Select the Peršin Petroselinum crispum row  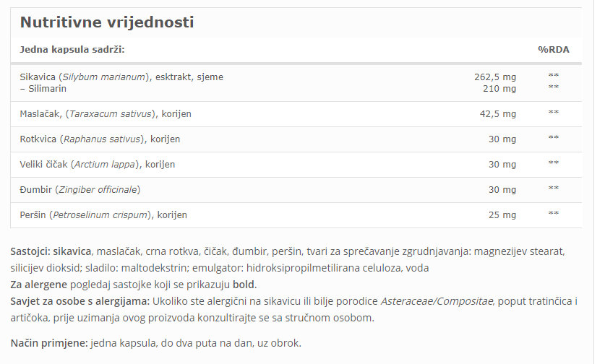click(x=296, y=215)
